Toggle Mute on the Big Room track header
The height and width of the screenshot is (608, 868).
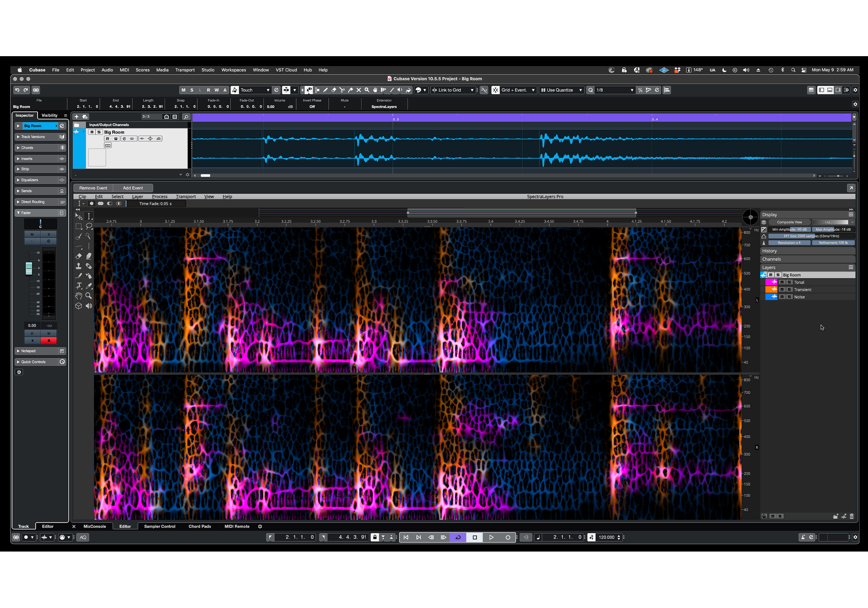tap(91, 132)
